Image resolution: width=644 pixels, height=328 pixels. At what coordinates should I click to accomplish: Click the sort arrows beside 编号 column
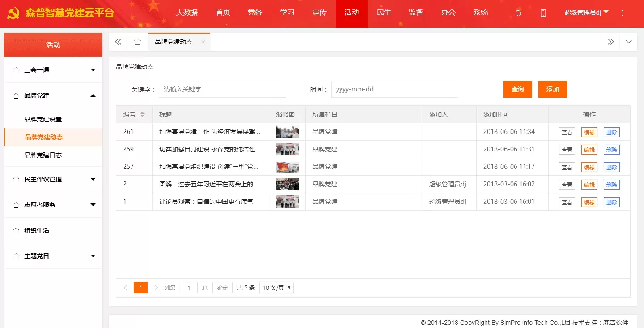point(142,114)
